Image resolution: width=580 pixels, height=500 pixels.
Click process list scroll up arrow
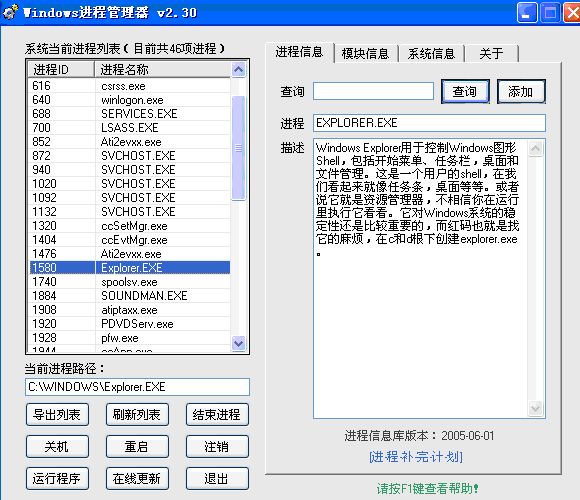pos(239,70)
